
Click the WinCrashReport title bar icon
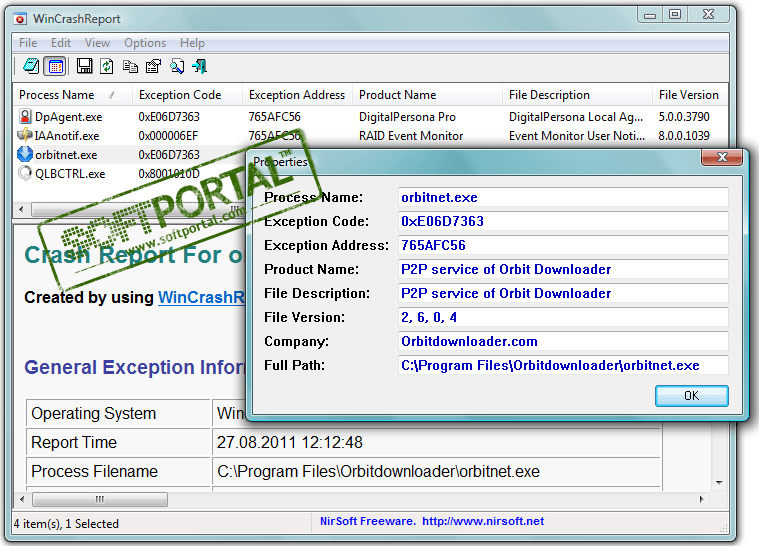point(20,19)
